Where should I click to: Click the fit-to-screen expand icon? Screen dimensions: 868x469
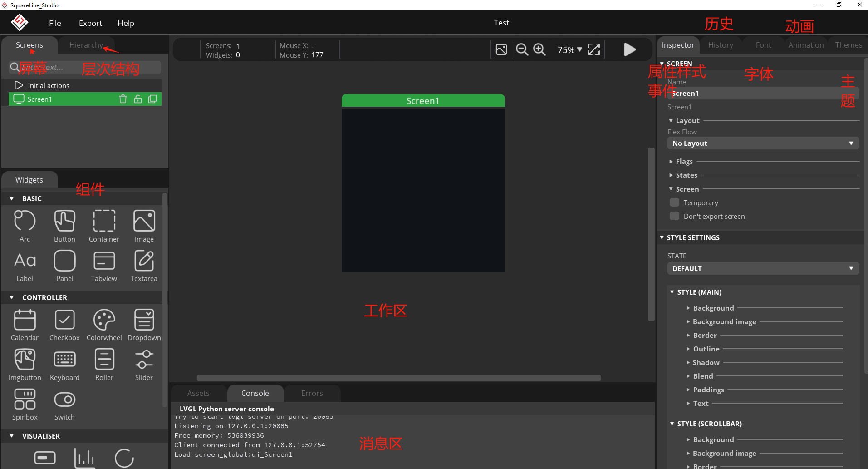tap(594, 49)
